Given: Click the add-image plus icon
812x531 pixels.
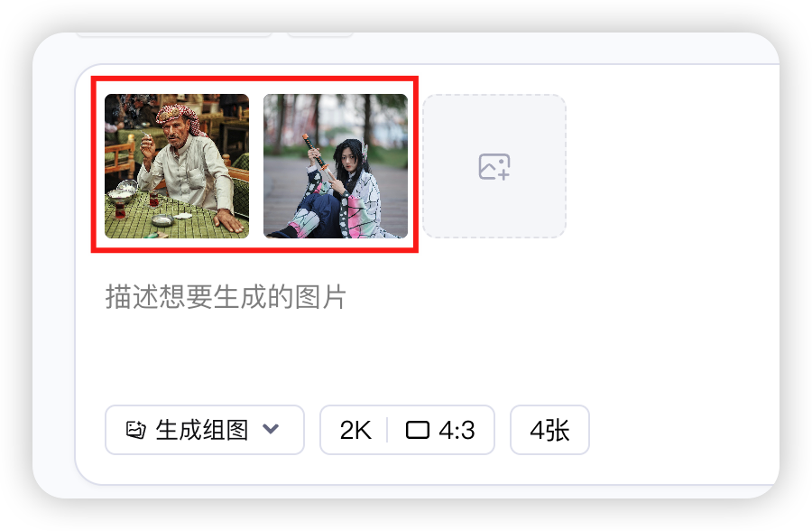Looking at the screenshot, I should 494,166.
